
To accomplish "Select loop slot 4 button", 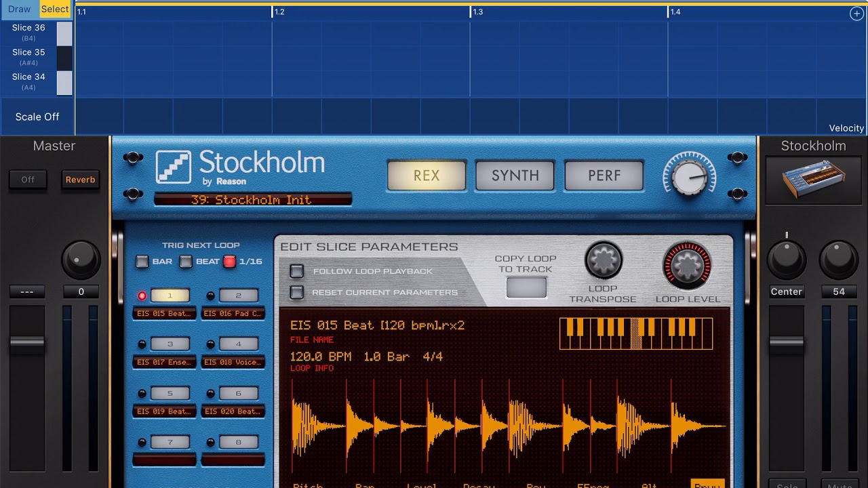I will [238, 344].
